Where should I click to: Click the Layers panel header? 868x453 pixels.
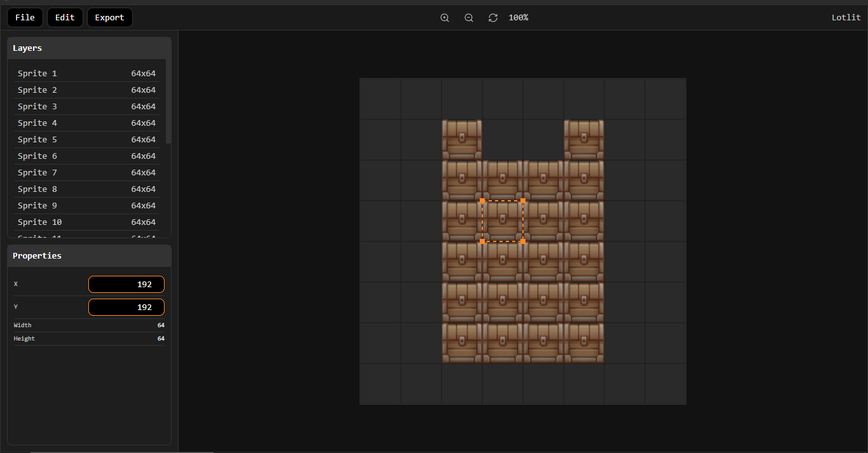pyautogui.click(x=27, y=48)
